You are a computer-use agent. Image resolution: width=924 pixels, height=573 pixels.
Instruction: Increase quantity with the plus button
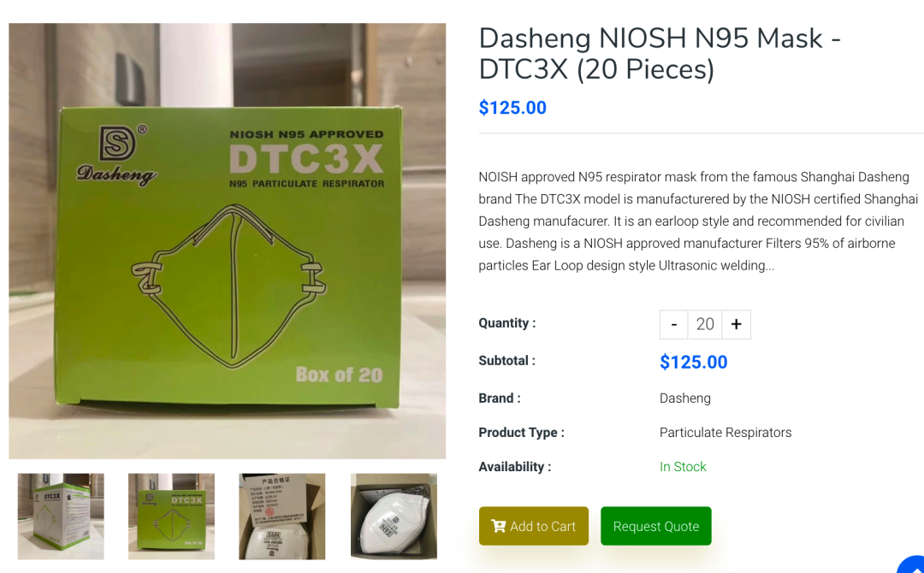click(736, 325)
